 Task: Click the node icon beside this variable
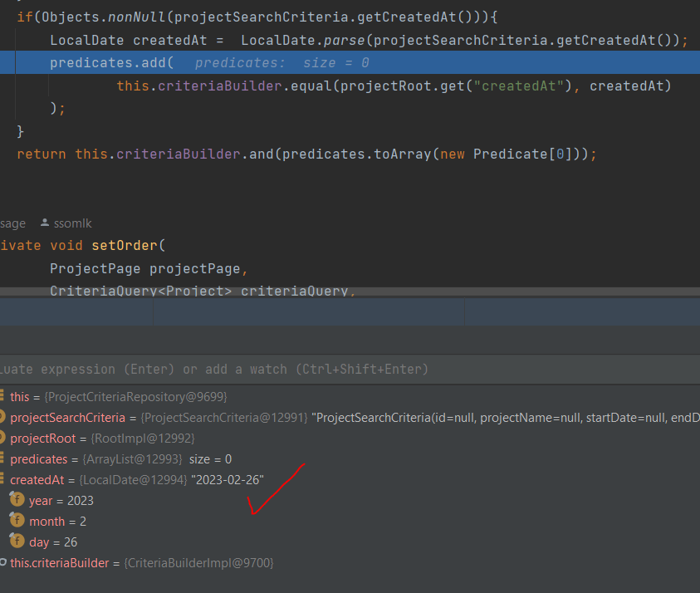tap(2, 396)
